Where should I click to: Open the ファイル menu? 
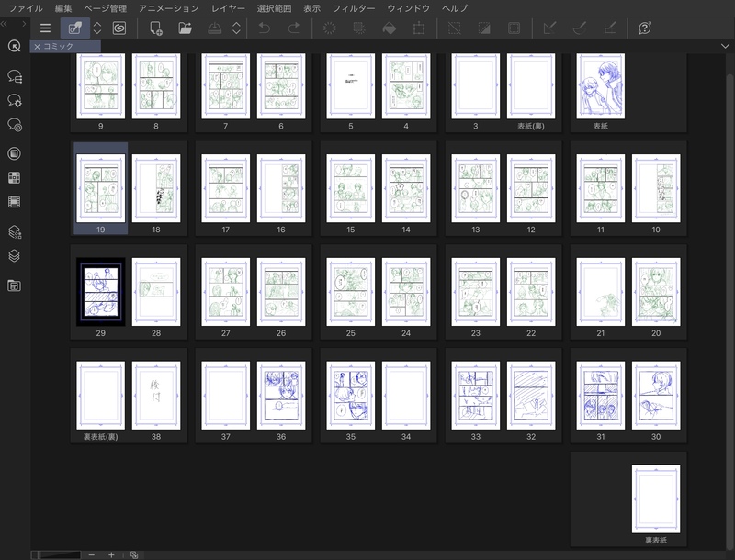pyautogui.click(x=26, y=8)
